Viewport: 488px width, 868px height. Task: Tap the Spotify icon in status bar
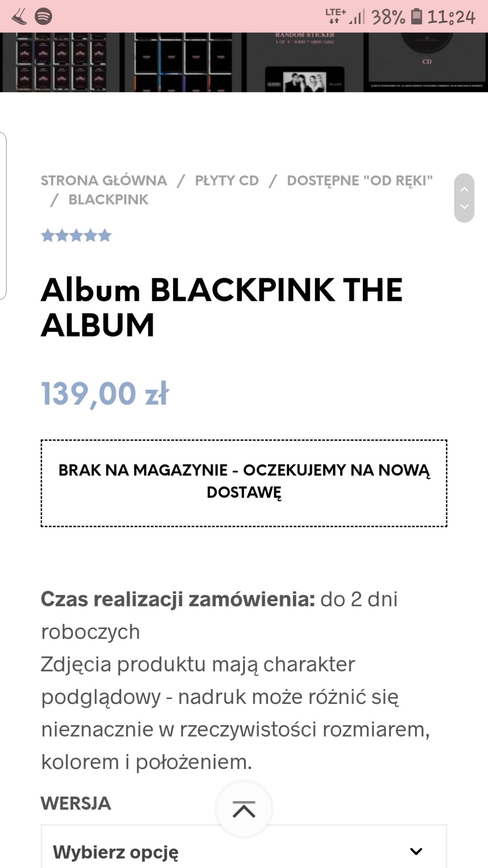coord(44,17)
